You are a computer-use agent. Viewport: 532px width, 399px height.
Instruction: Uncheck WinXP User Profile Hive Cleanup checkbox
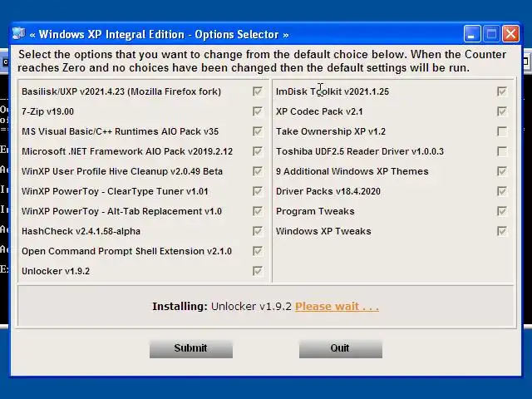[x=258, y=171]
